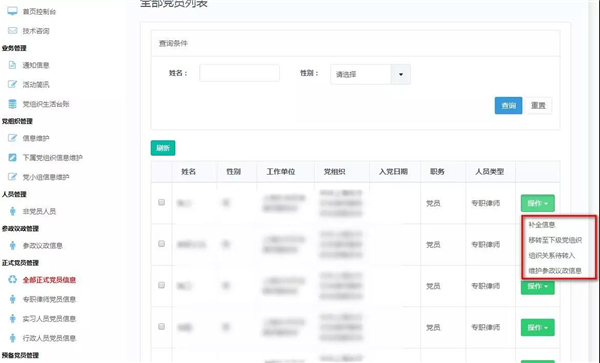Image resolution: width=600 pixels, height=363 pixels.
Task: Open 专职律师党员信息 person icon
Action: pos(13,299)
